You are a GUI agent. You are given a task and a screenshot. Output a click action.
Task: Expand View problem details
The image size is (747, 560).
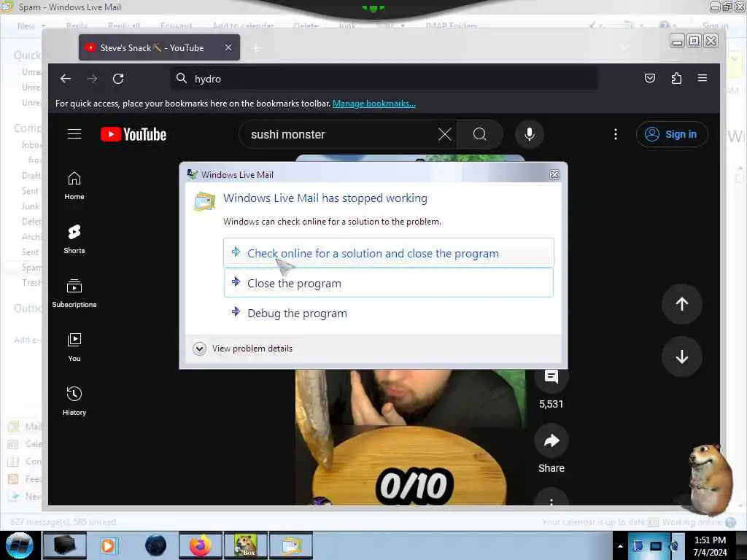(x=243, y=349)
